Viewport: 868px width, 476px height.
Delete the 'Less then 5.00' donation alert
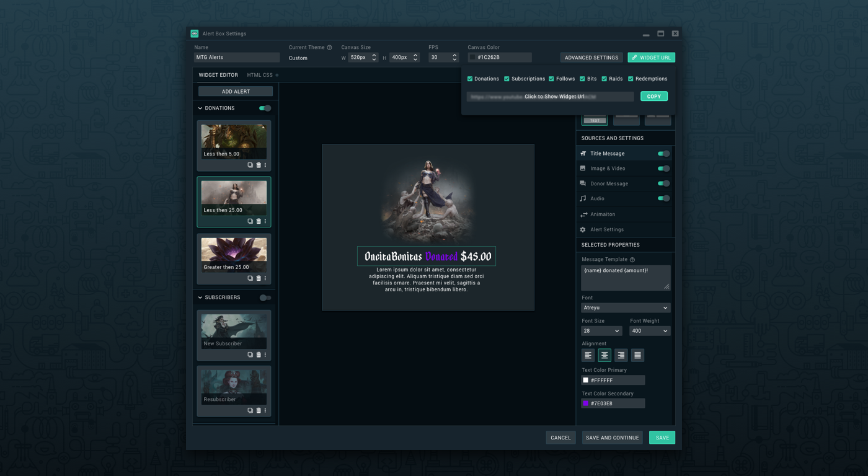pyautogui.click(x=259, y=165)
